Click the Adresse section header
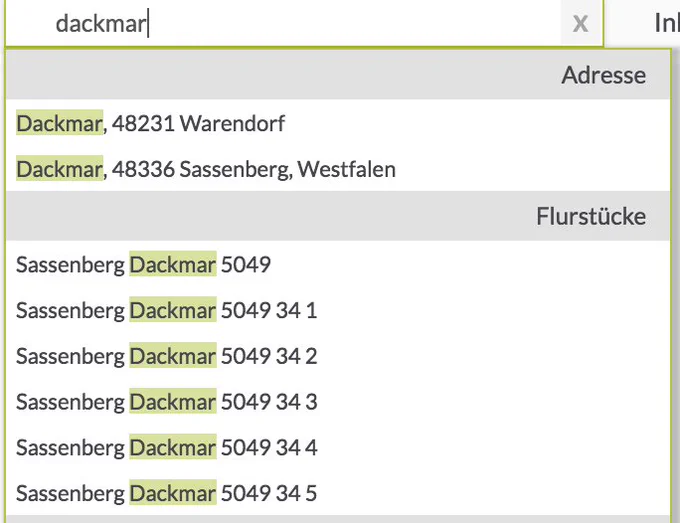 tap(338, 75)
